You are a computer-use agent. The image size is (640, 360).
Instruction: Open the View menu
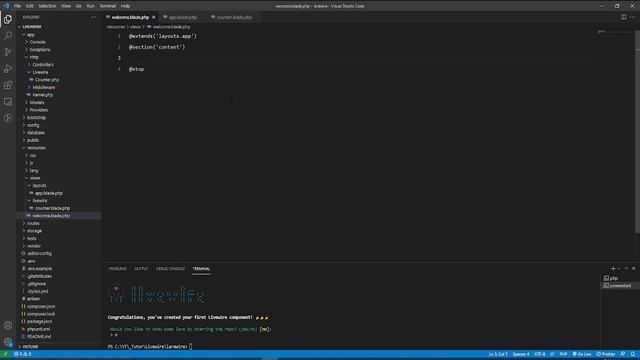66,6
